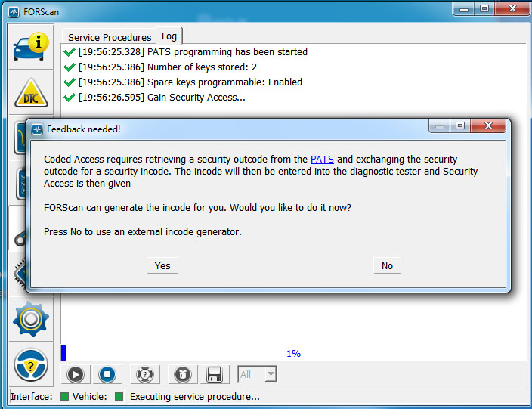
Task: Open the steering wheel help section
Action: point(31,365)
